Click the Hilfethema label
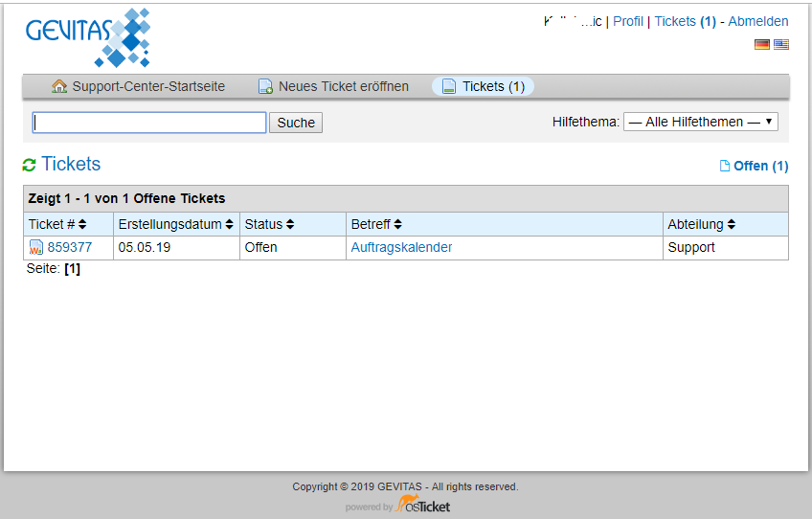The width and height of the screenshot is (812, 519). (x=586, y=123)
